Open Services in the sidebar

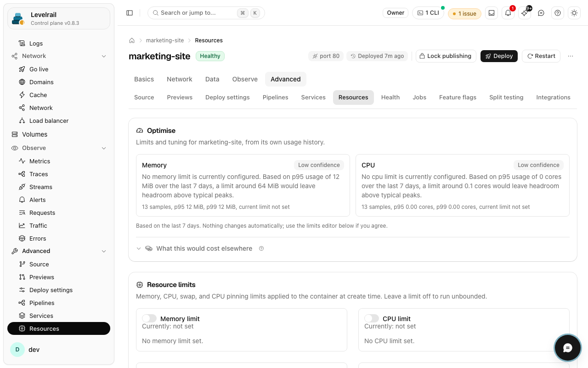(59, 316)
